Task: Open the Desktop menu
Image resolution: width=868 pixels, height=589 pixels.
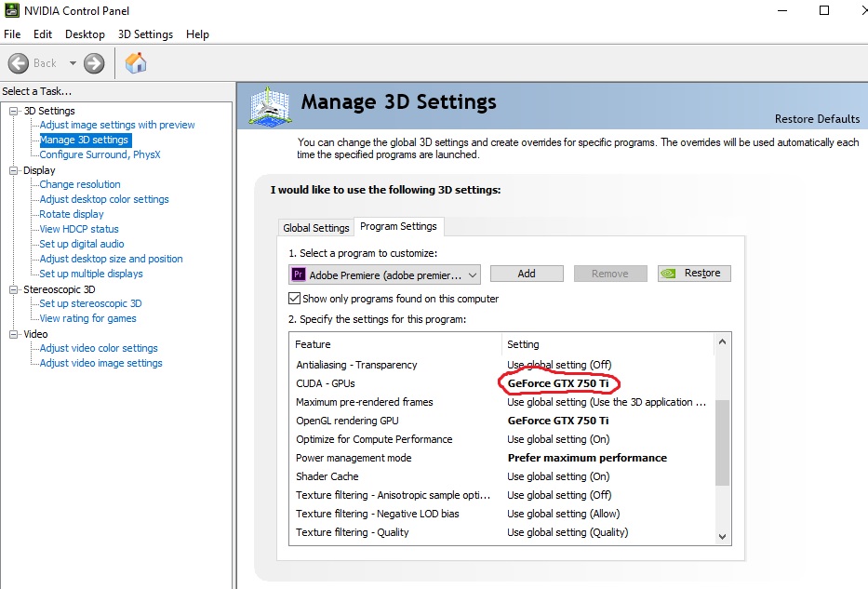Action: pos(85,34)
